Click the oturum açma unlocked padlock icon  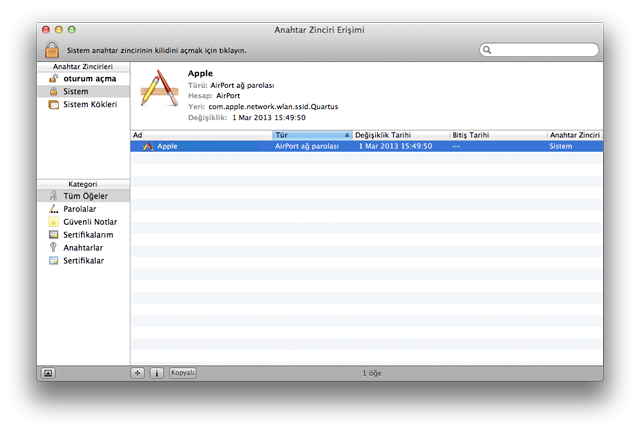[x=53, y=78]
